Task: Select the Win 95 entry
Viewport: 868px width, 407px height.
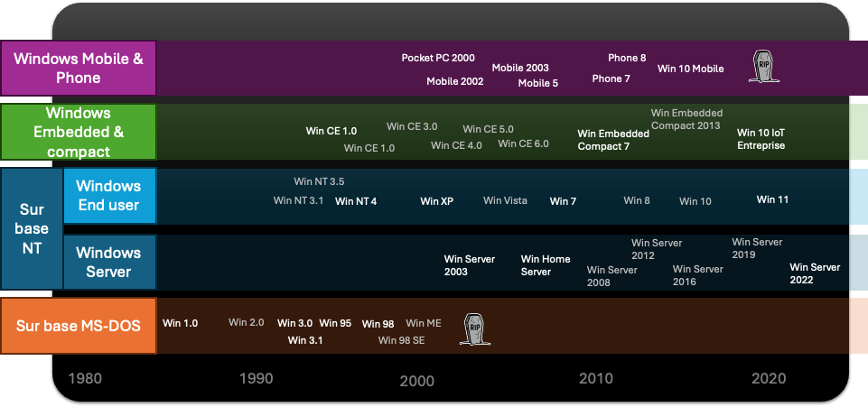Action: 335,323
